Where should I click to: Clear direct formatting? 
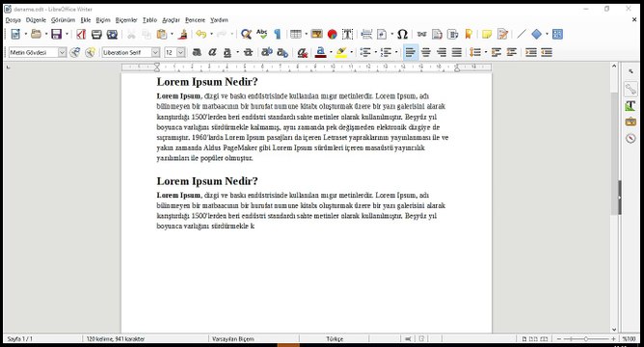tap(303, 52)
